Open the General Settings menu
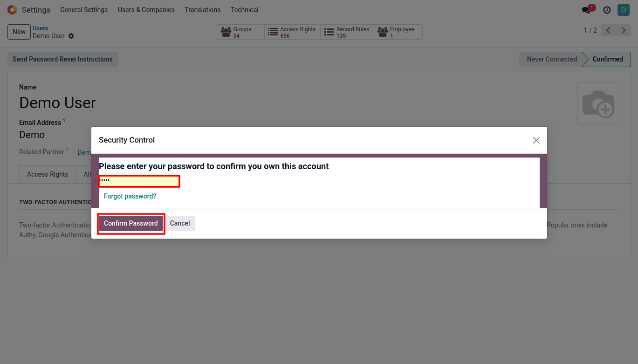The width and height of the screenshot is (638, 364). [84, 10]
